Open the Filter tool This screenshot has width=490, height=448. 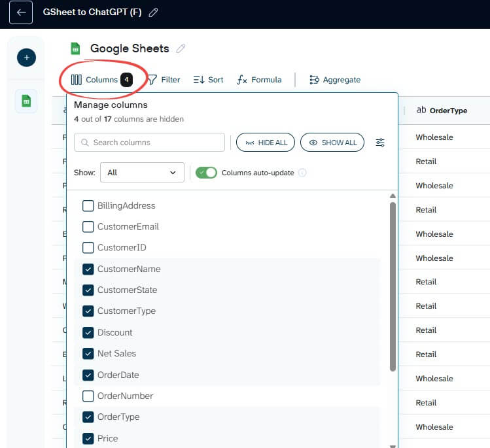pyautogui.click(x=164, y=80)
